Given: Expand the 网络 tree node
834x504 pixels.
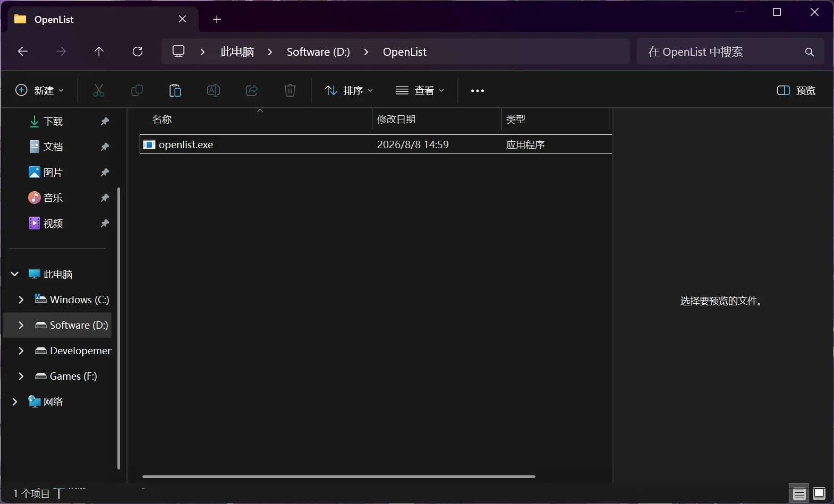Looking at the screenshot, I should click(x=15, y=402).
